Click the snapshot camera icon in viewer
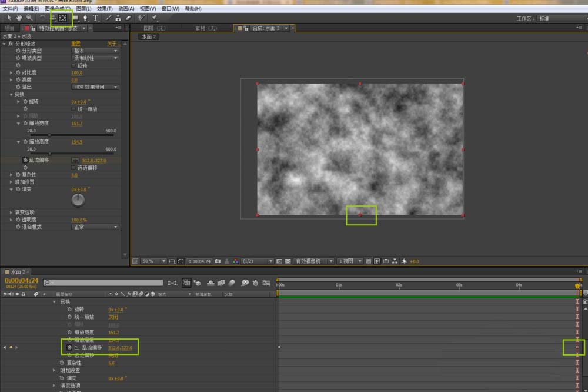The image size is (588, 392). pos(218,261)
